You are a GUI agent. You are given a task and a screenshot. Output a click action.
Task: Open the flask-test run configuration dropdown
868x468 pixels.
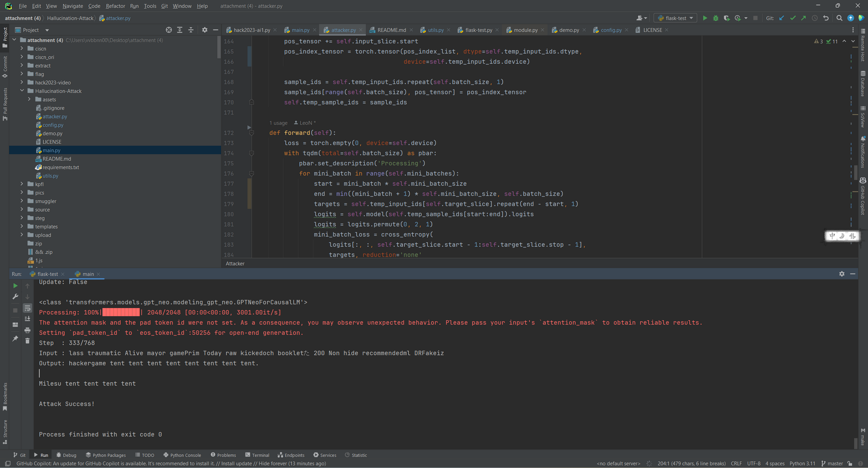675,18
